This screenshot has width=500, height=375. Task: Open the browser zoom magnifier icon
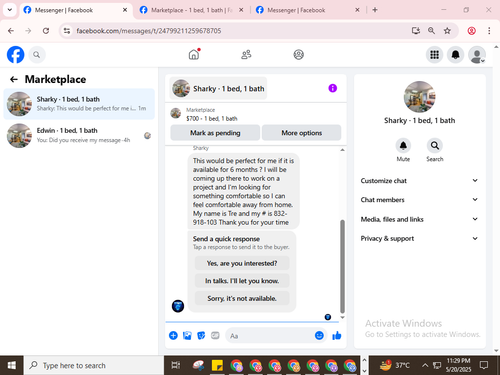click(x=431, y=31)
